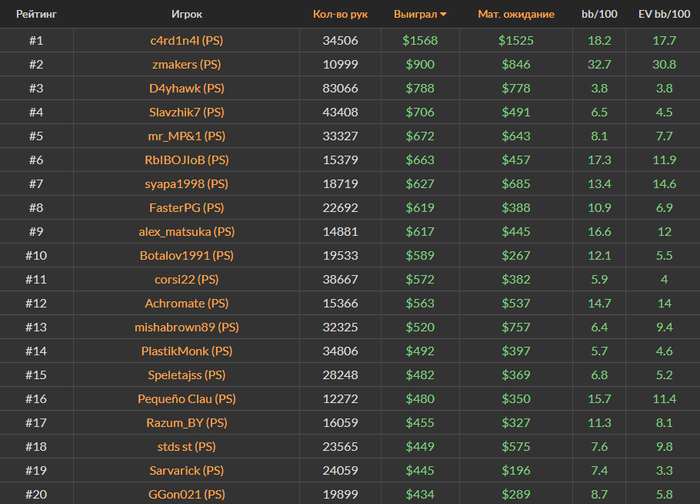Sort table by EV bb/100 column
Viewport: 700px width, 504px height.
point(664,14)
